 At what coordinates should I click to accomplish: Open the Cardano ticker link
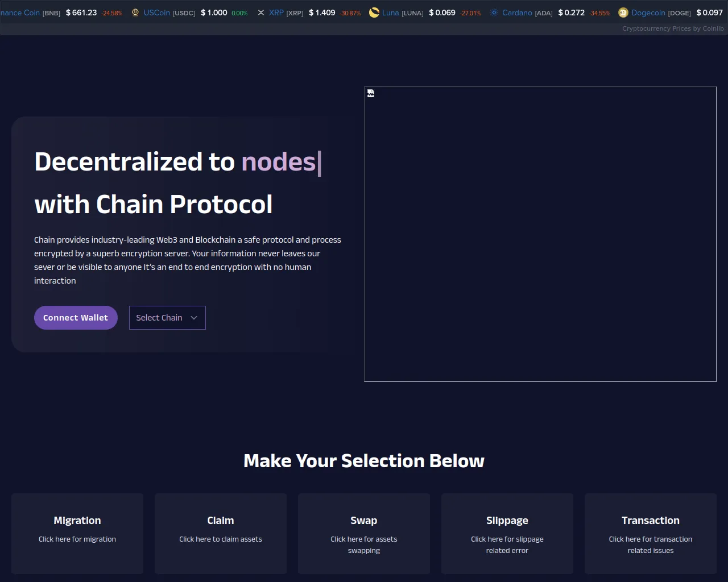click(517, 13)
